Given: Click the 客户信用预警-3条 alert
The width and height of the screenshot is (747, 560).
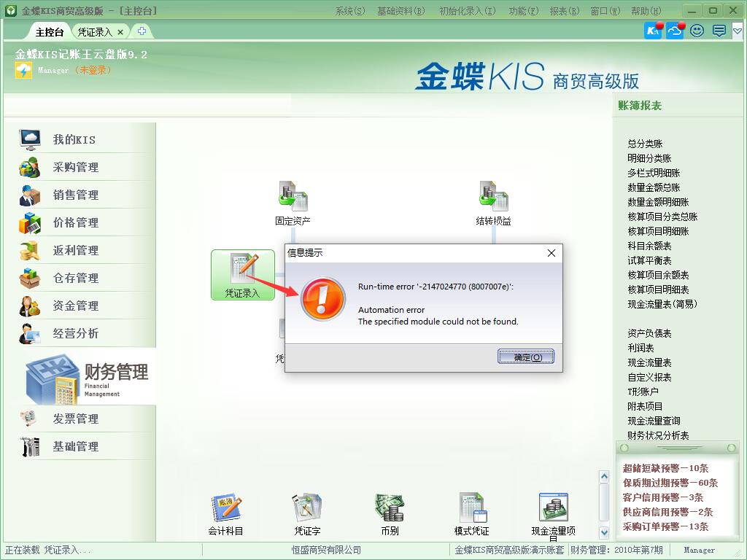Looking at the screenshot, I should tap(663, 497).
